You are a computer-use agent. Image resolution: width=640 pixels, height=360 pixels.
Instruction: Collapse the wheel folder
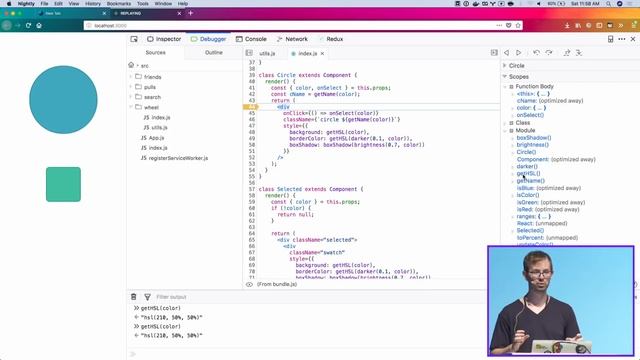[131, 107]
